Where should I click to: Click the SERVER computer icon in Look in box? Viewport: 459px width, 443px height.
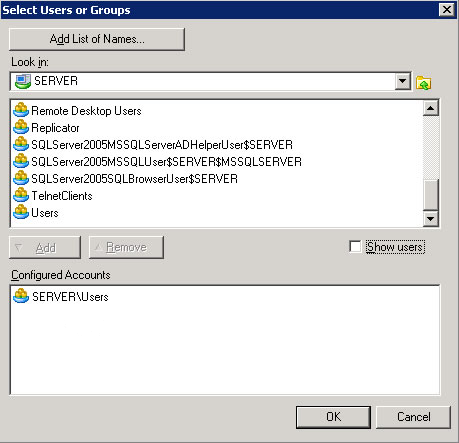click(23, 81)
